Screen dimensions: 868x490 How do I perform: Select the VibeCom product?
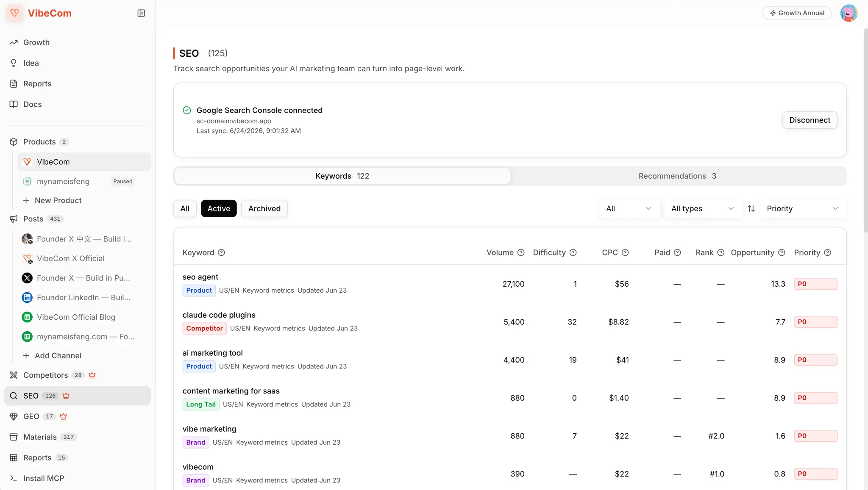coord(84,162)
